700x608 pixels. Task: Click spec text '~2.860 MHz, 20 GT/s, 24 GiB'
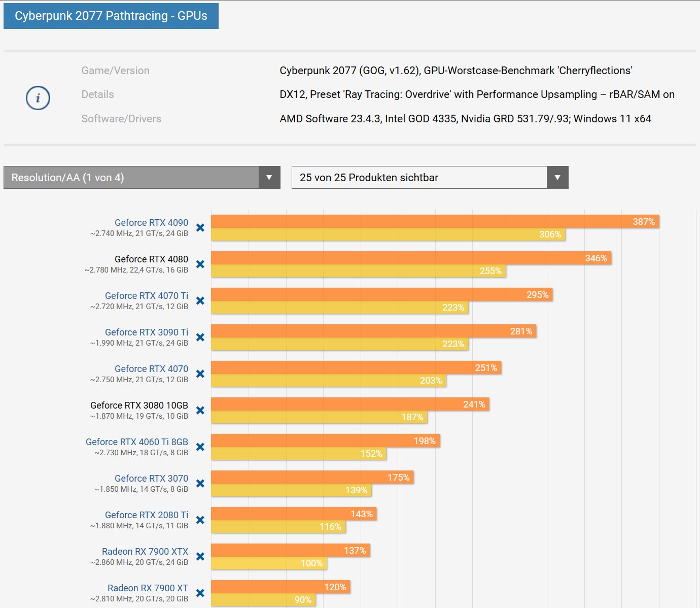pyautogui.click(x=139, y=562)
